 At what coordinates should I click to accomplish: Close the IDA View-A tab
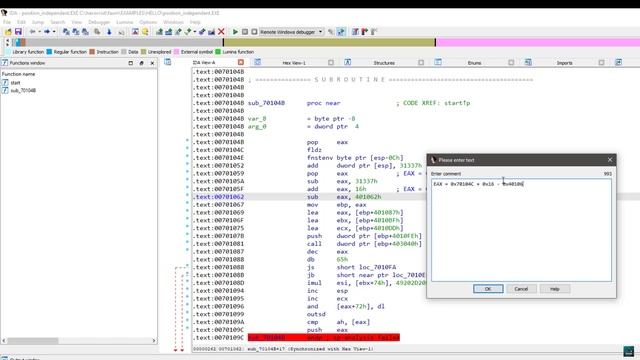pos(241,62)
